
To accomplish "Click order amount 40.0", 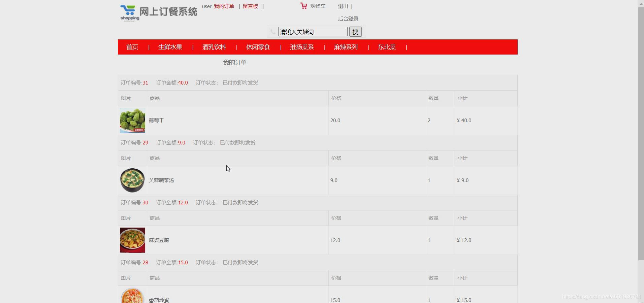I will tap(183, 82).
